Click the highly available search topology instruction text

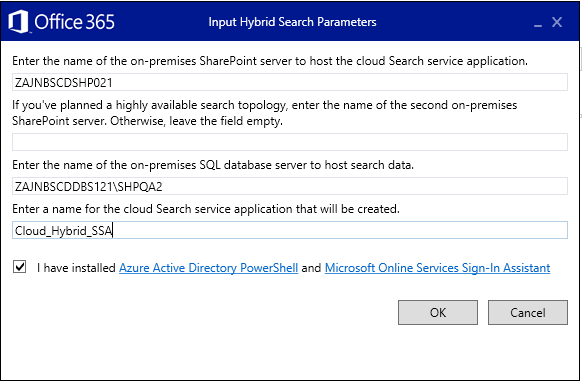tap(265, 113)
